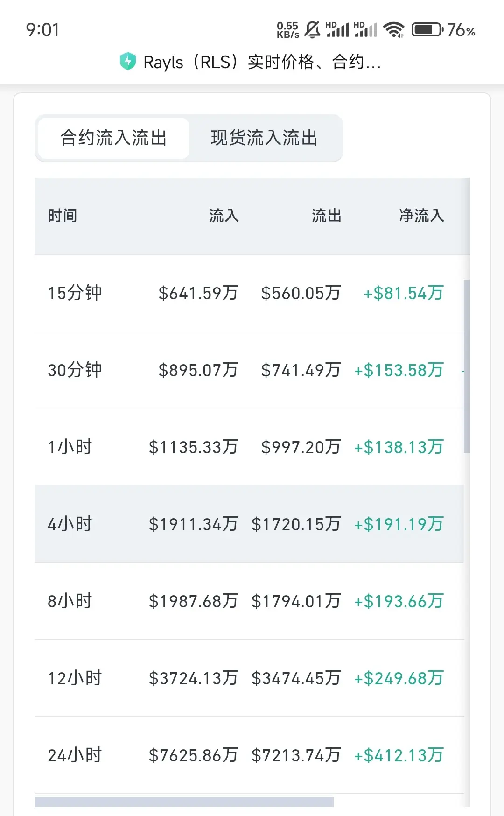Tap the first HD signal strength icon
Image resolution: width=504 pixels, height=816 pixels.
tap(338, 29)
